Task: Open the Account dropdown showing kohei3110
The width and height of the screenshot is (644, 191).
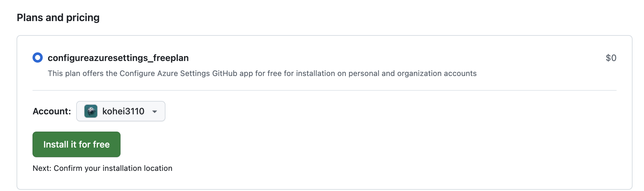Action: [121, 111]
